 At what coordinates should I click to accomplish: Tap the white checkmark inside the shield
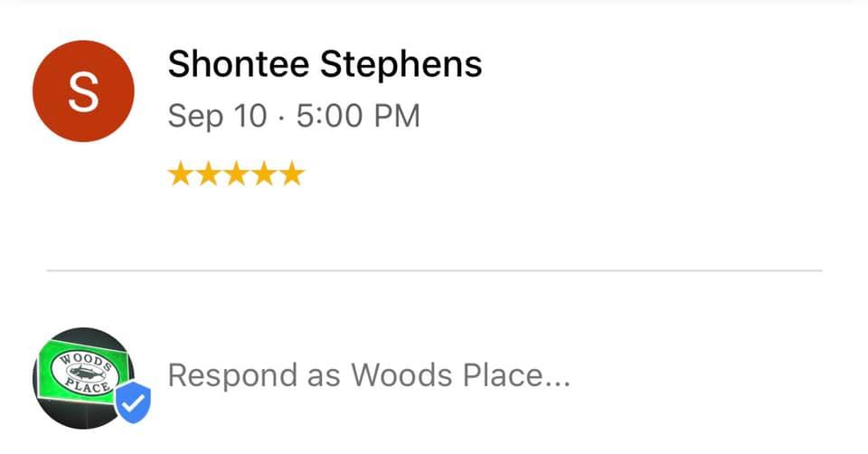tap(133, 402)
